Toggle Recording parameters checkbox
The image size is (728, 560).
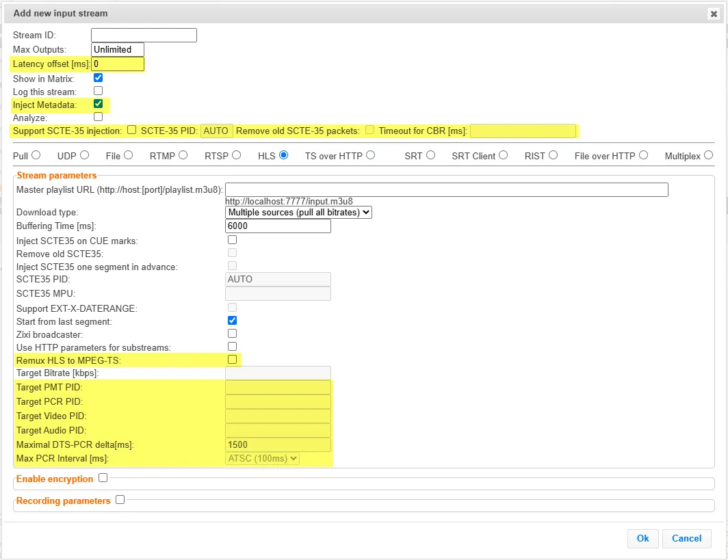coord(120,500)
